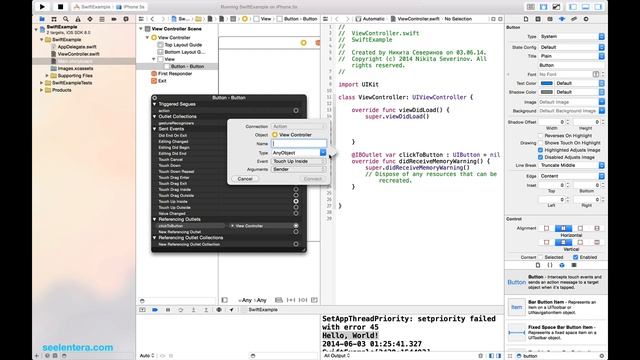This screenshot has height=360, width=640.
Task: Switch to the standard editor
Action: point(531,7)
